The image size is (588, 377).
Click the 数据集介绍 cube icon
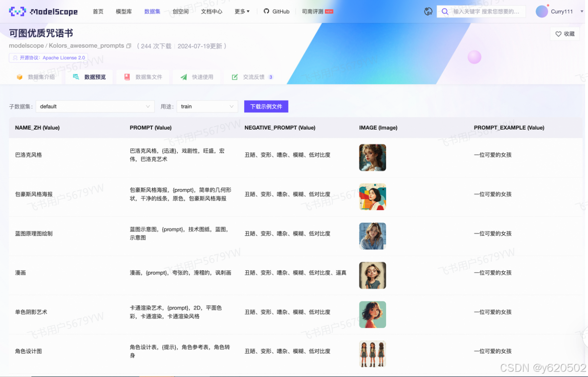[x=20, y=77]
